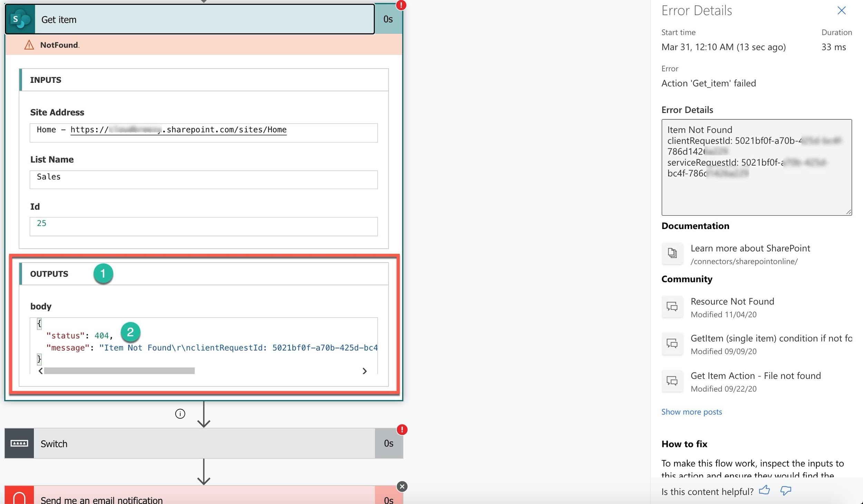Click the Action 'Get_item' failed text
Image resolution: width=863 pixels, height=504 pixels.
708,83
